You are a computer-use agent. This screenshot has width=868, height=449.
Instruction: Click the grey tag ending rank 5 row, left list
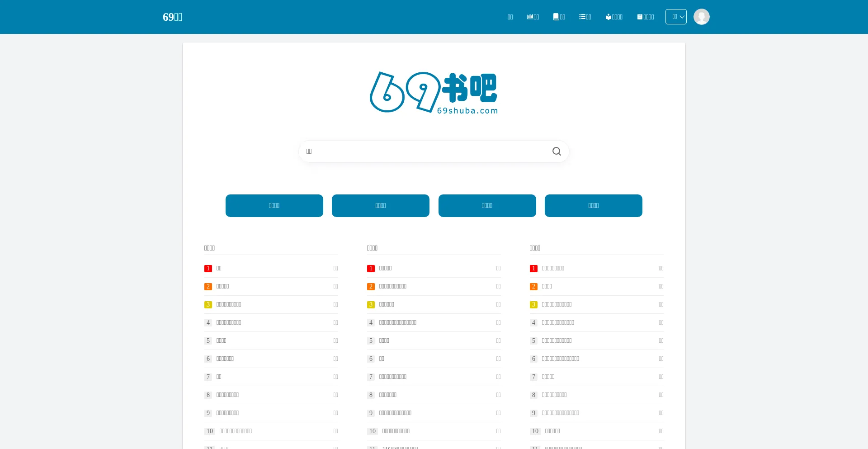coord(335,340)
